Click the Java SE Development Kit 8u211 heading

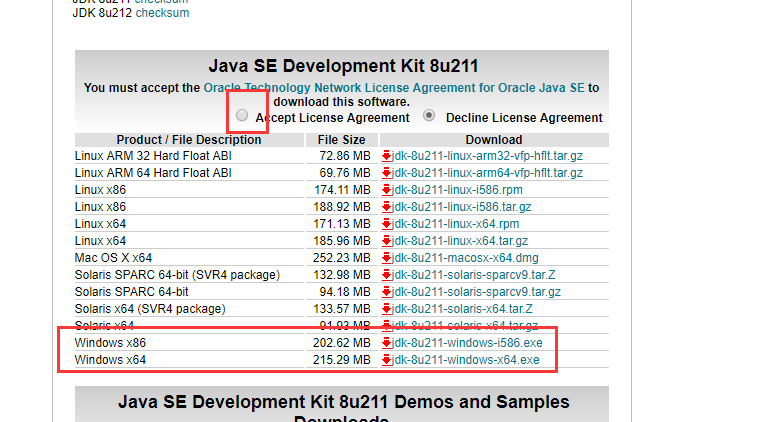343,66
